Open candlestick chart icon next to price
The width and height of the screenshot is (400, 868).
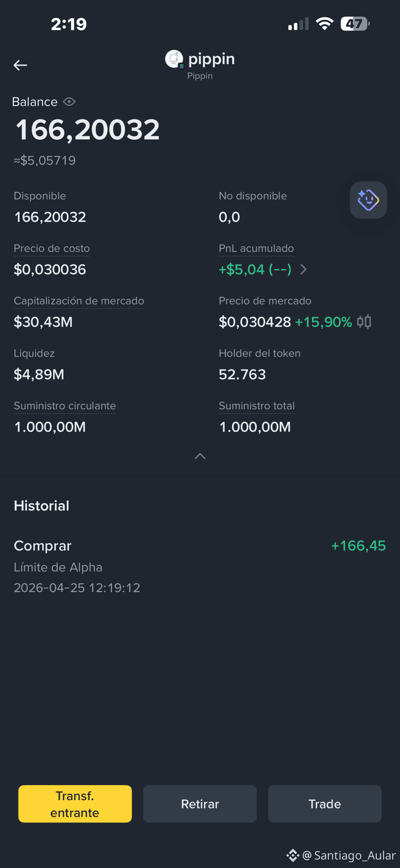coord(364,322)
